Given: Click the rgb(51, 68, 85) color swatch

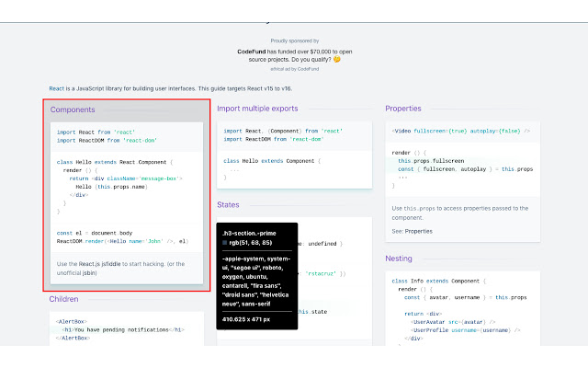Looking at the screenshot, I should [224, 243].
